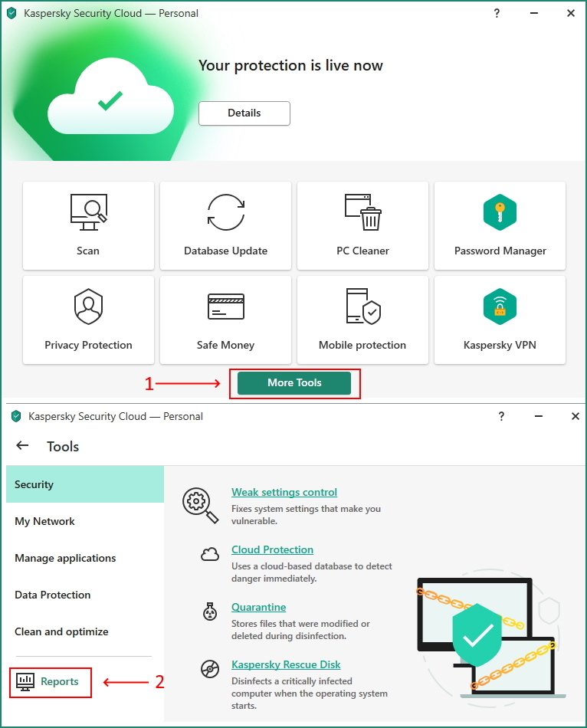This screenshot has height=728, width=587.
Task: Open help in the Tools window
Action: (501, 416)
